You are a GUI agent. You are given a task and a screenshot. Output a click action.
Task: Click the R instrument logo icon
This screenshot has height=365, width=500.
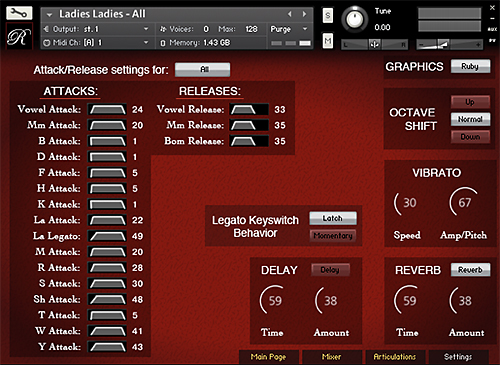(19, 37)
